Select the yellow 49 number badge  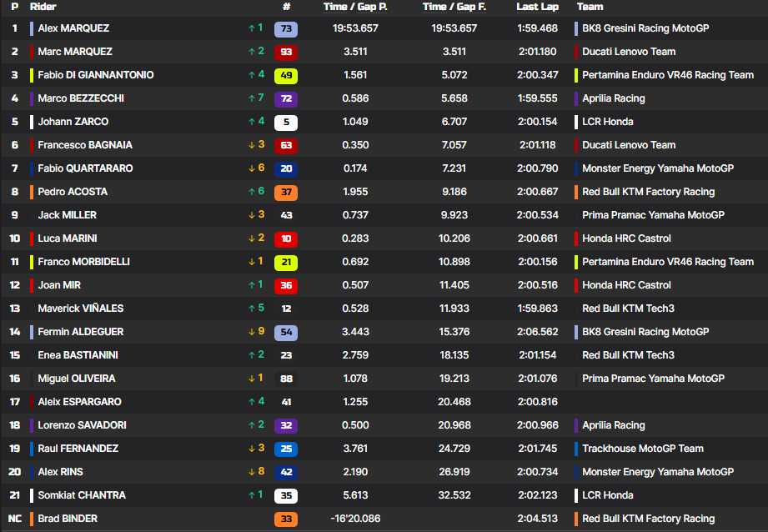coord(286,75)
